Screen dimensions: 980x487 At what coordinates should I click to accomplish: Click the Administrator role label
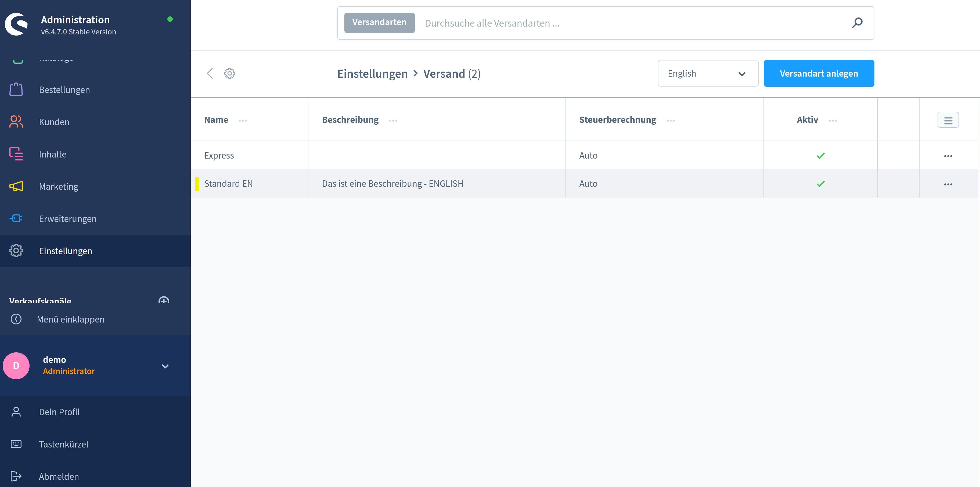69,371
